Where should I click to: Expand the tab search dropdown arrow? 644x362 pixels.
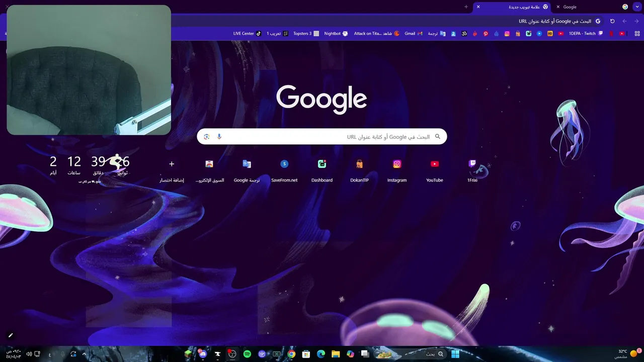coord(637,7)
